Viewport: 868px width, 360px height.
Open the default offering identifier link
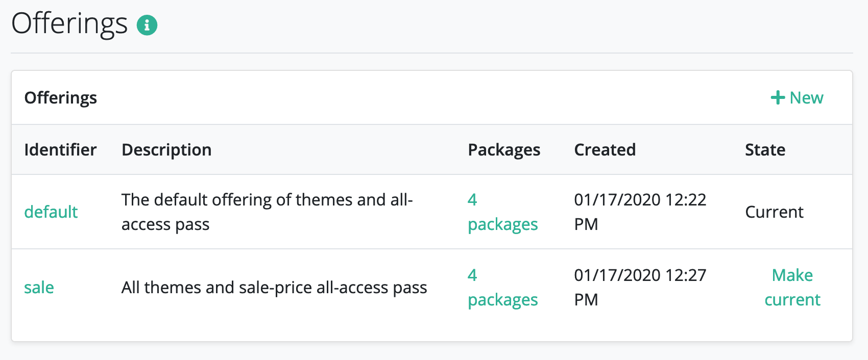point(51,212)
